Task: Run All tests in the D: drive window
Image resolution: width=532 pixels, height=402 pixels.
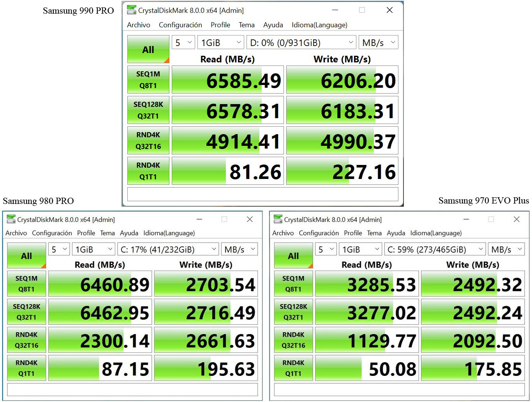Action: 148,50
